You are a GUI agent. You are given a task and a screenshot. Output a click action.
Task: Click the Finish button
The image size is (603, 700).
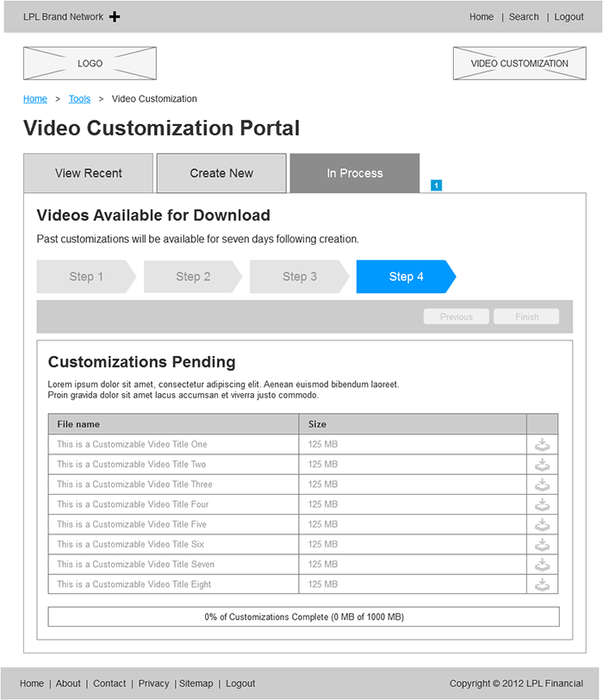pyautogui.click(x=526, y=316)
